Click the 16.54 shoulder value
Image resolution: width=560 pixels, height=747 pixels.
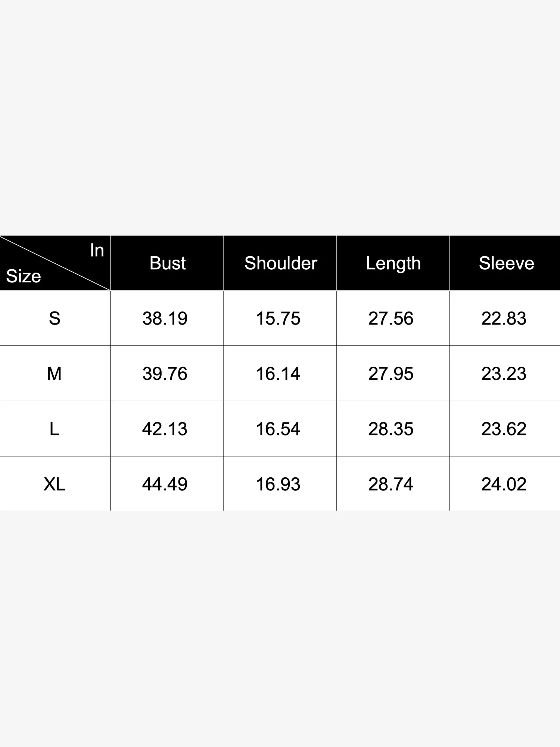[278, 429]
